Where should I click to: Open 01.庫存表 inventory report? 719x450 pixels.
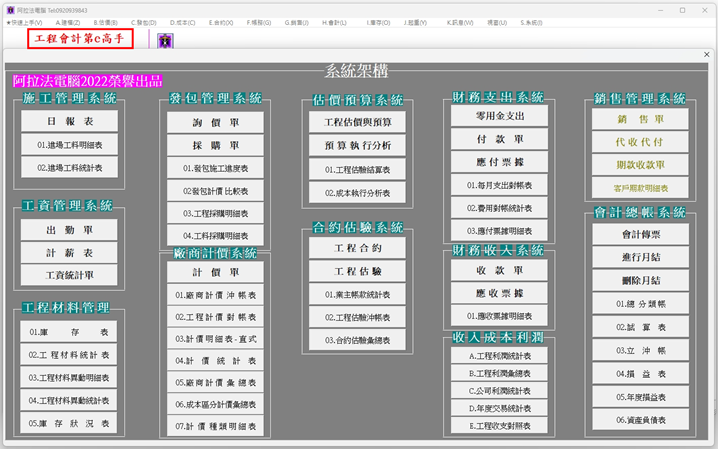(x=69, y=332)
